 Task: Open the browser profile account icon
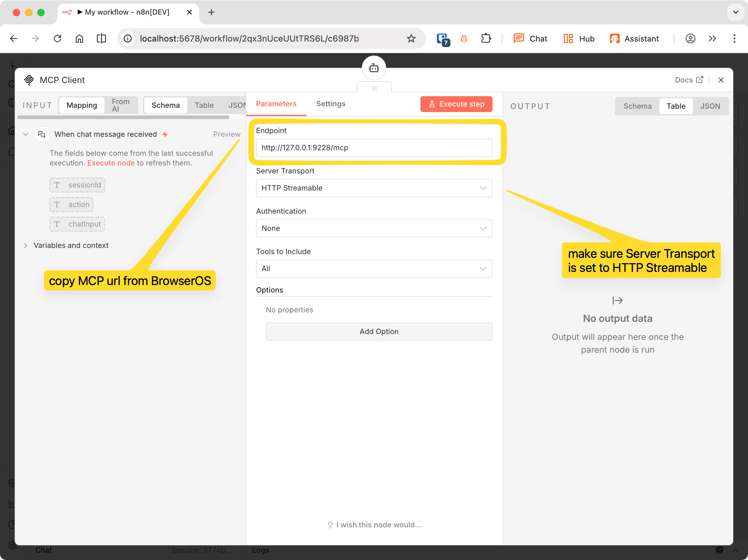click(690, 38)
